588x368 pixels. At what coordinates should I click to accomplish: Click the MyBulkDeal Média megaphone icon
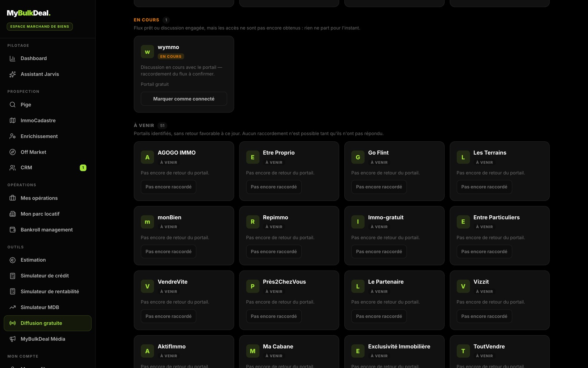pyautogui.click(x=12, y=339)
